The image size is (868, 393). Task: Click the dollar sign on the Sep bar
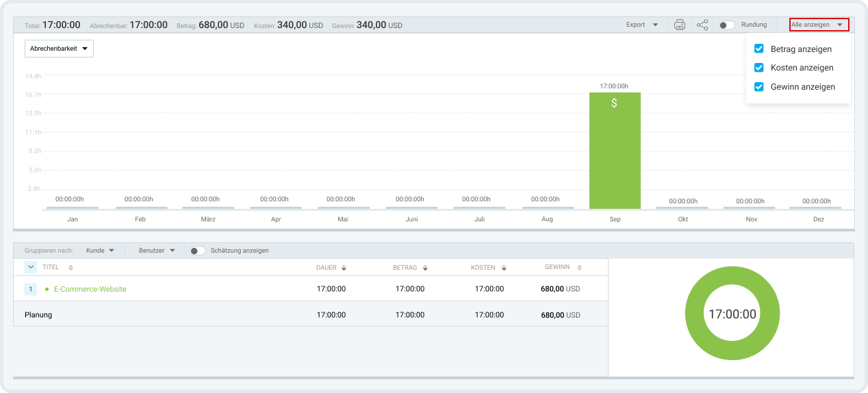point(614,103)
